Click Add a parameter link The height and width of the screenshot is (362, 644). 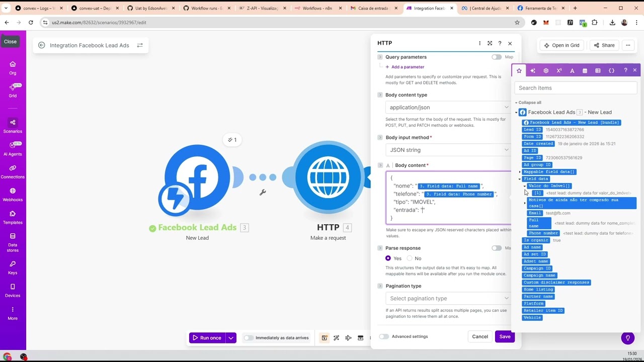point(405,67)
